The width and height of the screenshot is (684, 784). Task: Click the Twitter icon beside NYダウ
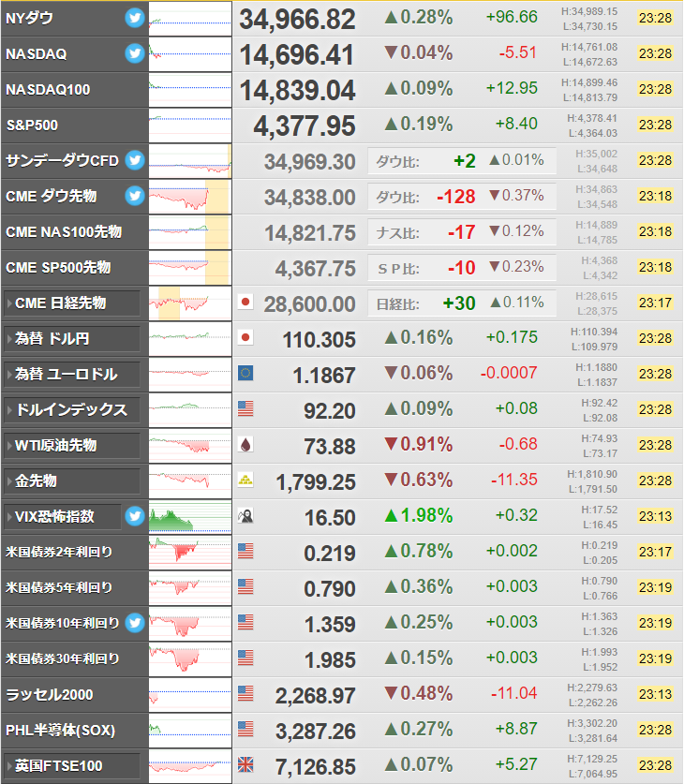135,18
